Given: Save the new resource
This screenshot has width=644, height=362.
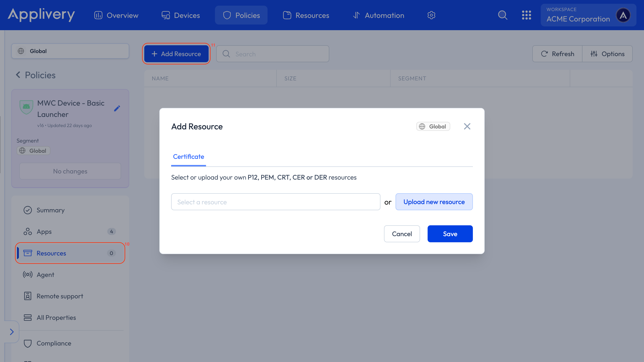Looking at the screenshot, I should point(450,234).
